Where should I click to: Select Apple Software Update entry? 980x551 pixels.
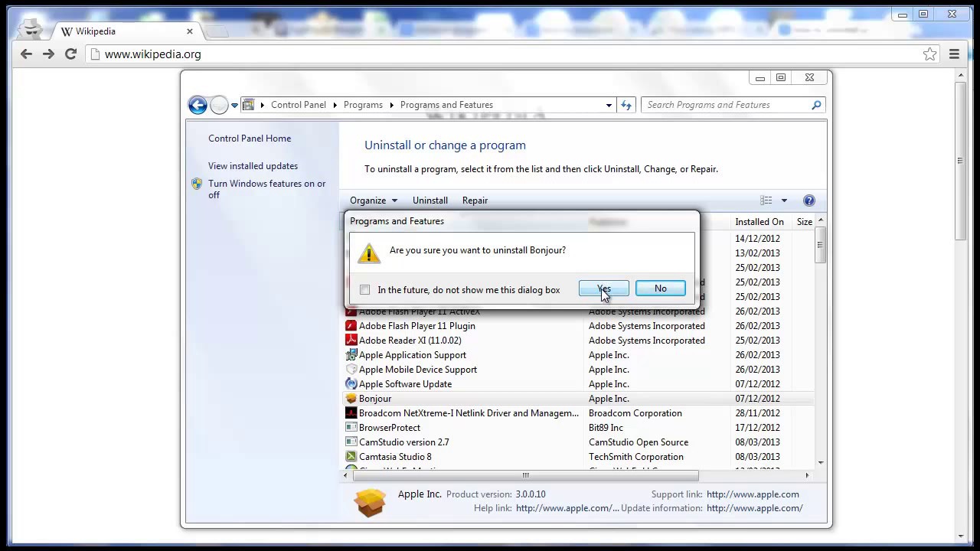[578, 384]
